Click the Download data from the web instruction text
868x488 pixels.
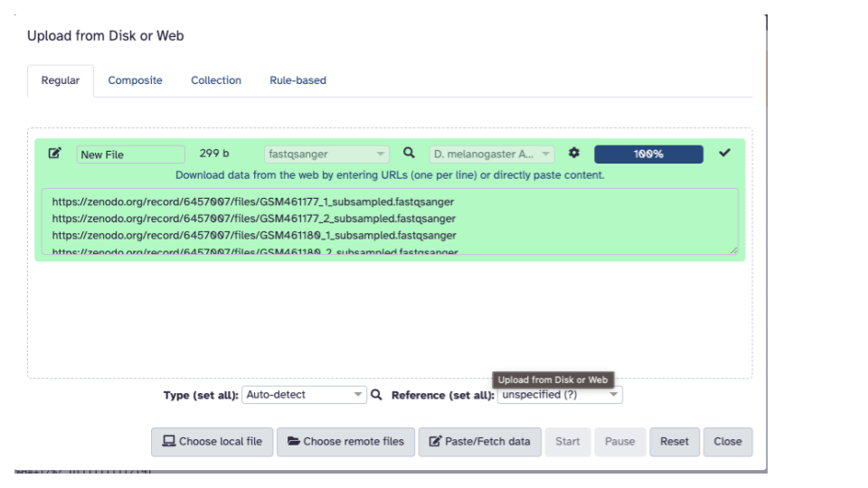coord(390,174)
